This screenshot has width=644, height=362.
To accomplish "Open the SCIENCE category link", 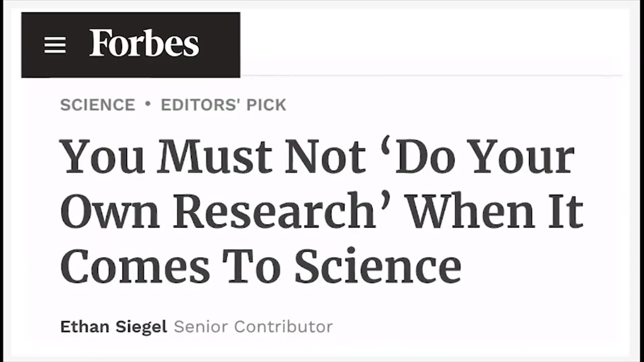I will (x=98, y=105).
